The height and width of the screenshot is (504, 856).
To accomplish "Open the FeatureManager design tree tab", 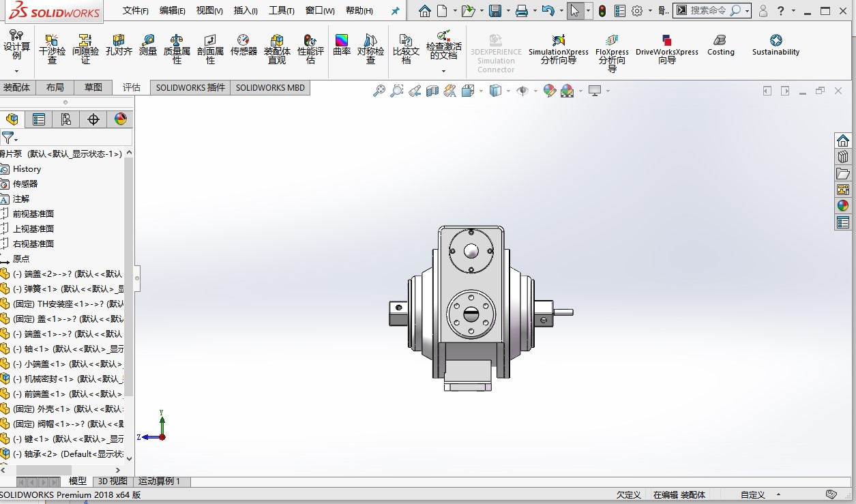I will (12, 119).
